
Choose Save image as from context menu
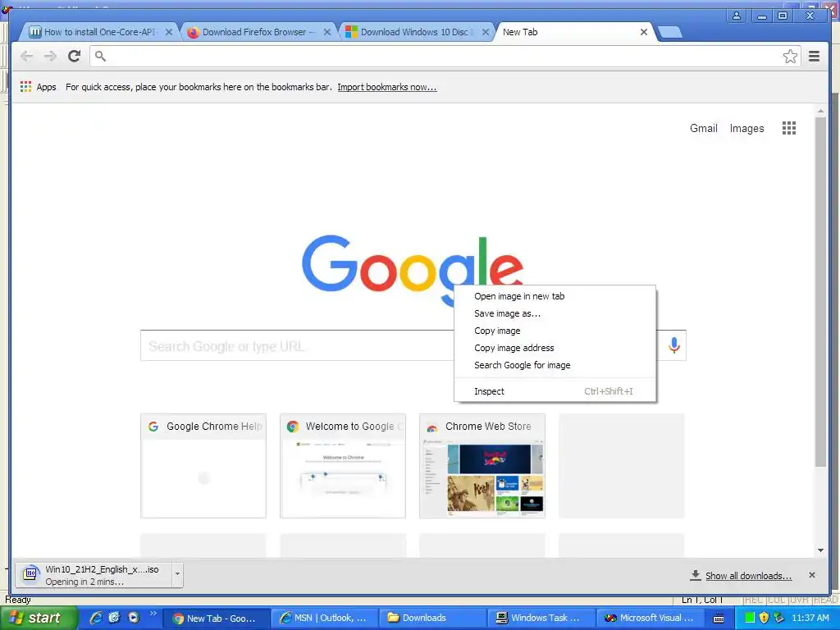[x=555, y=313]
